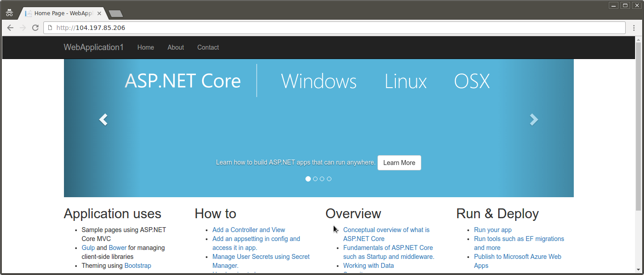Click the address bar URL field
Image resolution: width=644 pixels, height=275 pixels.
[334, 28]
